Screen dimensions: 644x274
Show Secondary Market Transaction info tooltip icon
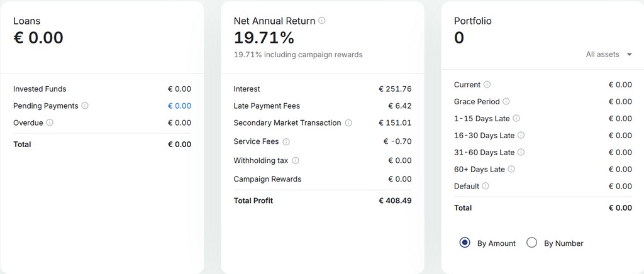[348, 123]
